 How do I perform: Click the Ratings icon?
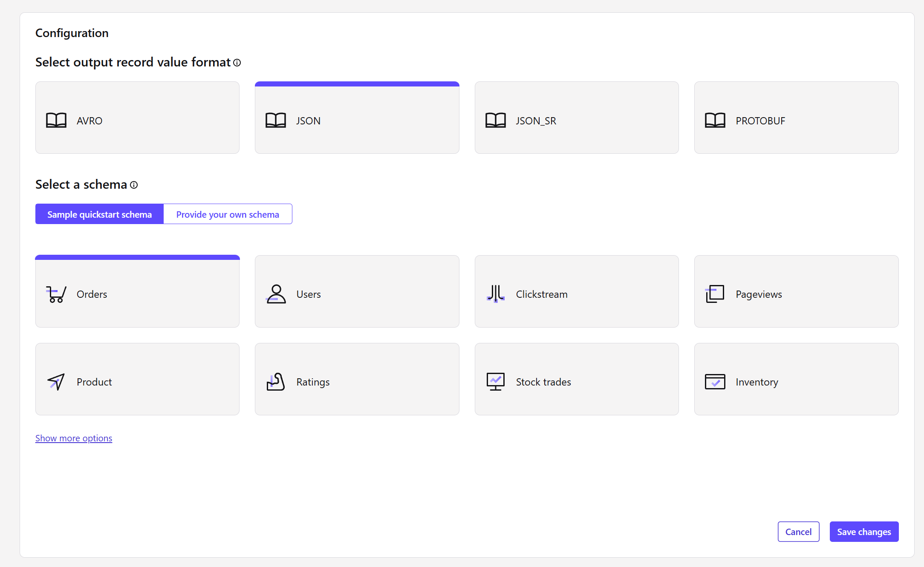pyautogui.click(x=276, y=382)
